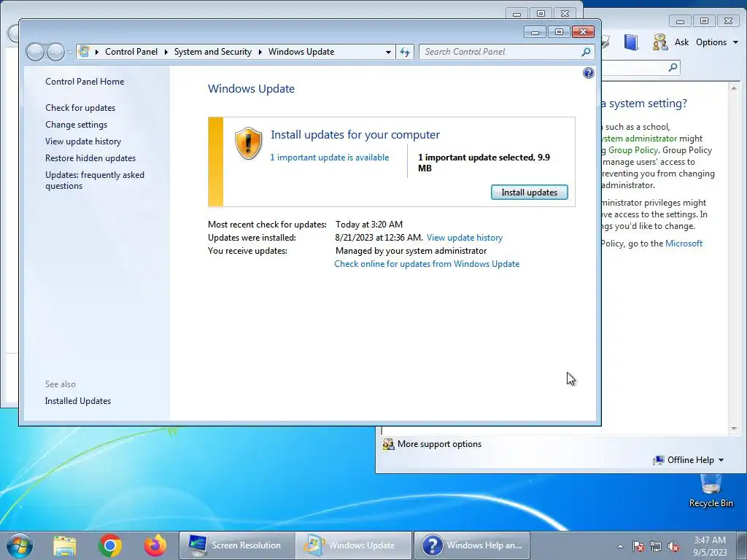Launch Google Chrome from the taskbar
Image resolution: width=747 pixels, height=560 pixels.
point(110,545)
